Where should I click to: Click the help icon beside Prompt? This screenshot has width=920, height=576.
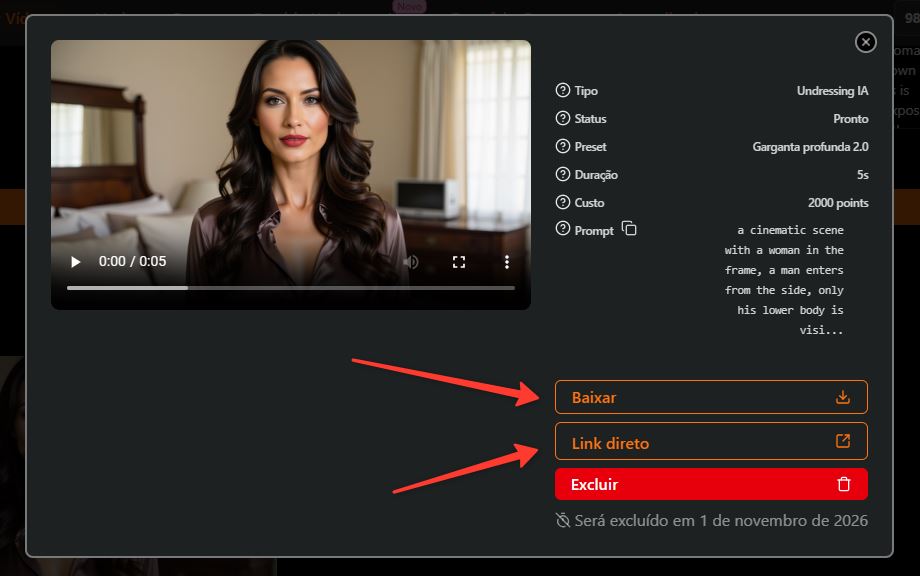click(x=563, y=229)
